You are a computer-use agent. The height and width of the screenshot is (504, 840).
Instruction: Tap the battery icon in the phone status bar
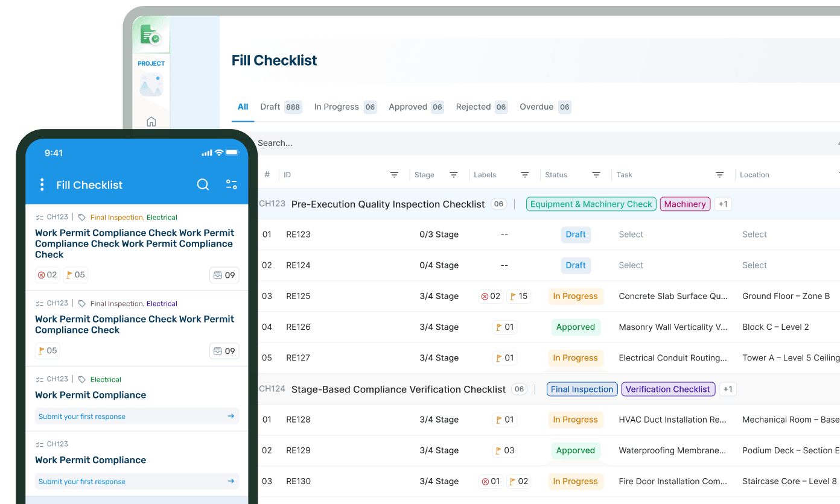point(232,153)
